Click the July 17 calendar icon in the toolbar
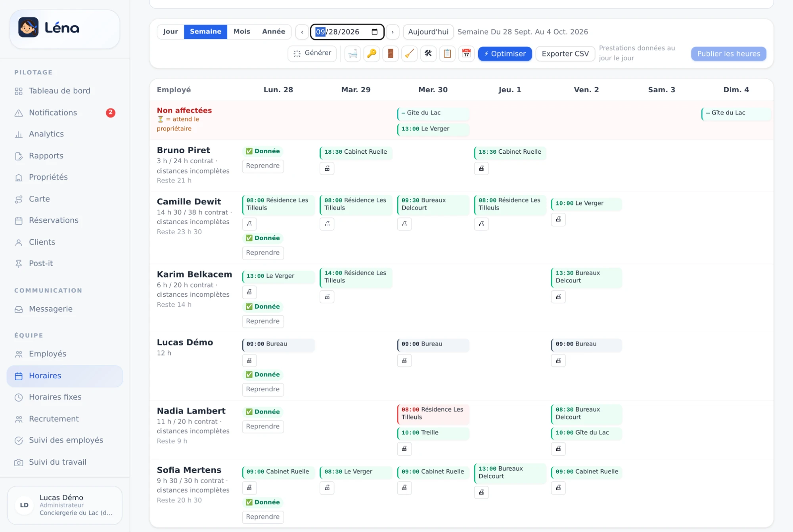The image size is (793, 532). point(466,53)
